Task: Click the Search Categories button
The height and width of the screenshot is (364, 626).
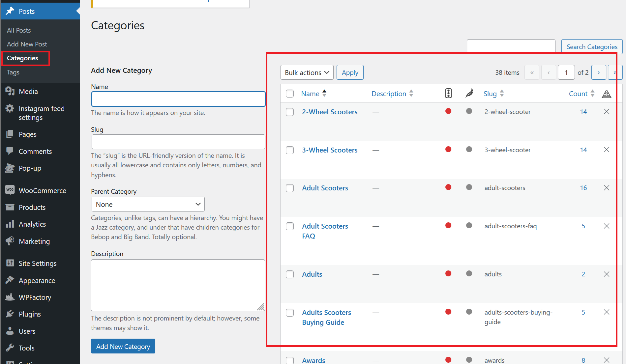Action: 592,47
